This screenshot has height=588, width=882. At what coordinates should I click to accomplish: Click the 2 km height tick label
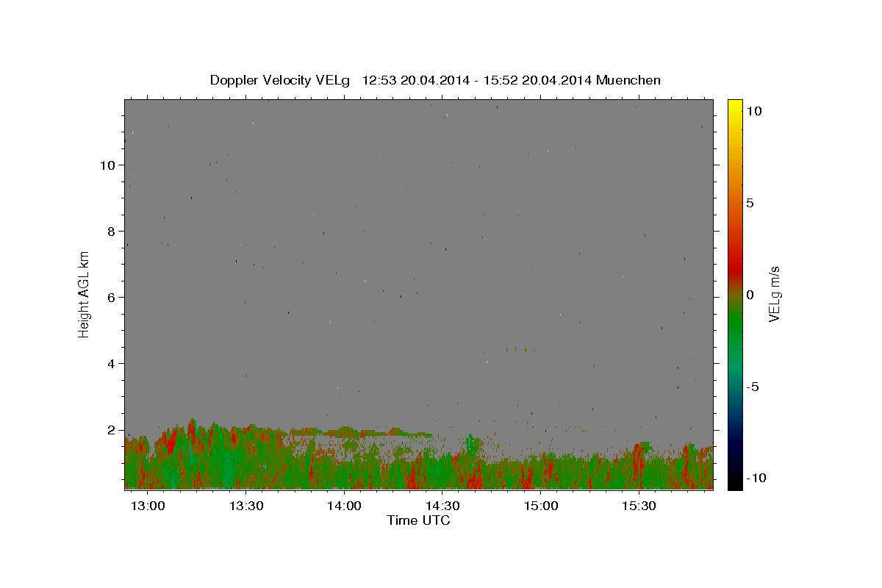[110, 430]
